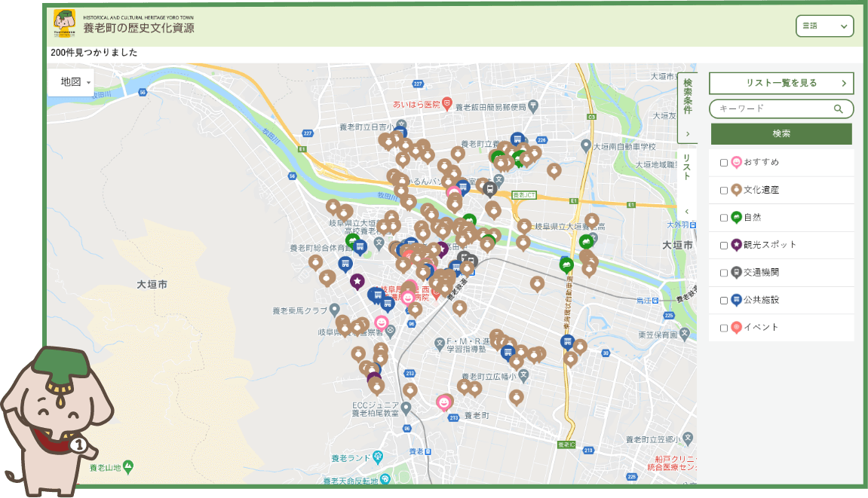Click the purple star tourist spot map marker
Screen dimensions: 868x498
pyautogui.click(x=357, y=281)
